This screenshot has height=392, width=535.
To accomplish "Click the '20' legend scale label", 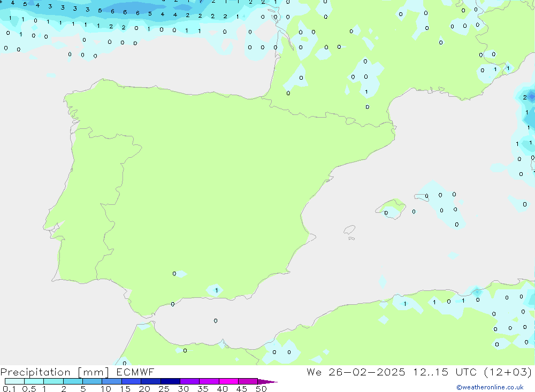I will [144, 389].
